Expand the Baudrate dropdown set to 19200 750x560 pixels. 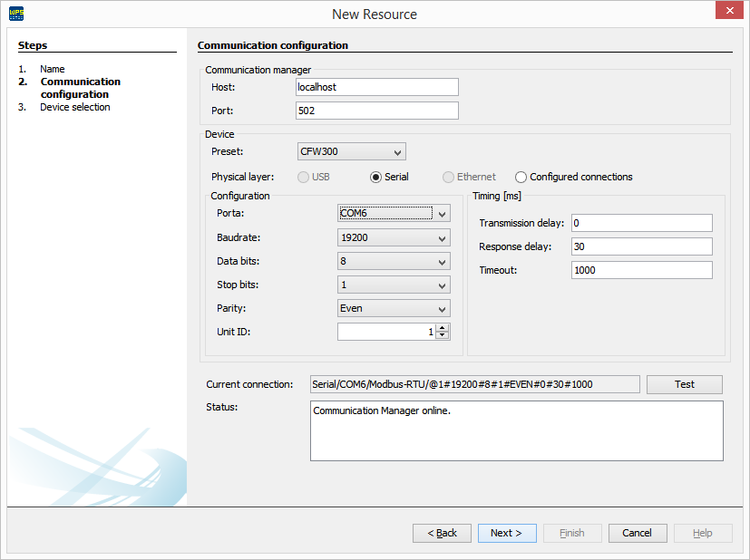(442, 237)
